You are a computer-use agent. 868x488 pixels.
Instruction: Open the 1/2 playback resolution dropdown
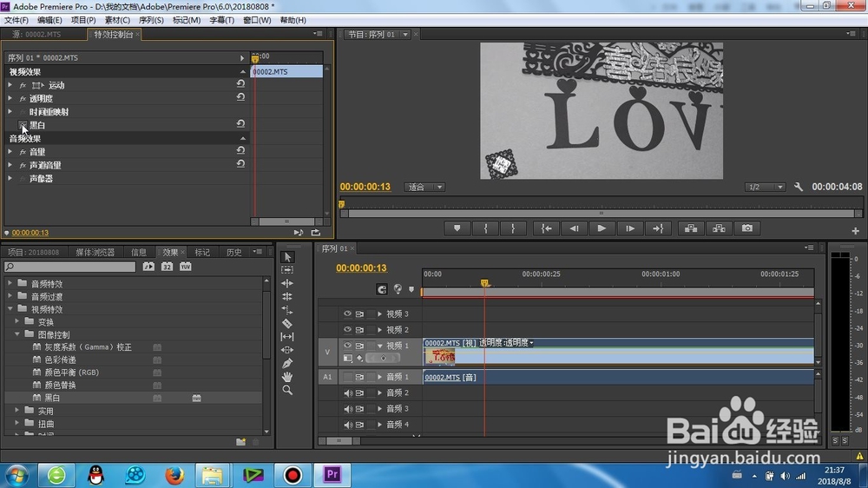pyautogui.click(x=765, y=188)
